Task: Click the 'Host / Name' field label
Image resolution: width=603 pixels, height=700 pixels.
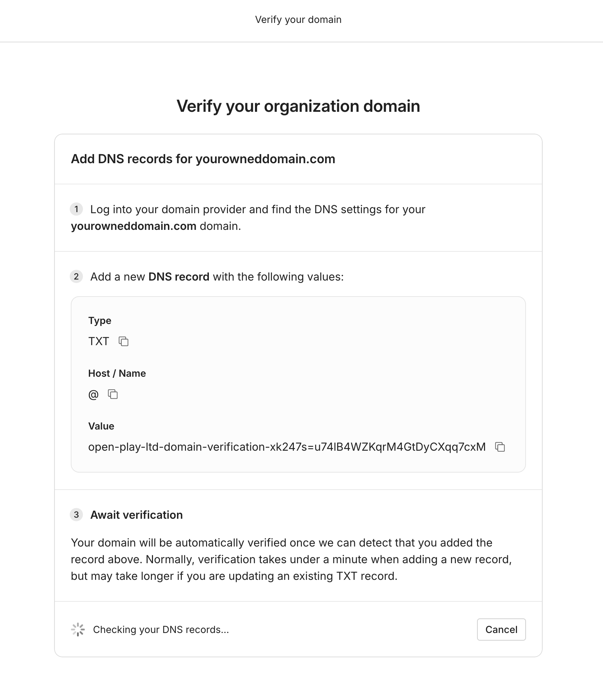Action: pyautogui.click(x=117, y=373)
